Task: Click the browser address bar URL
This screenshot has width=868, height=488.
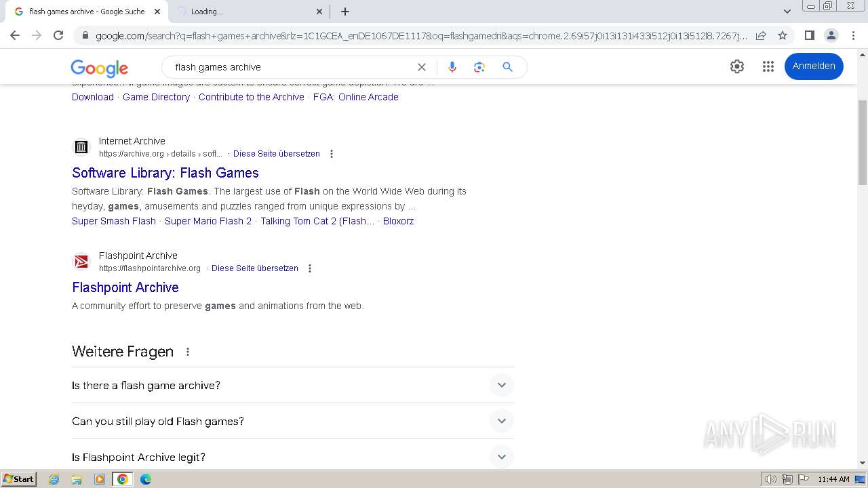Action: [x=420, y=35]
